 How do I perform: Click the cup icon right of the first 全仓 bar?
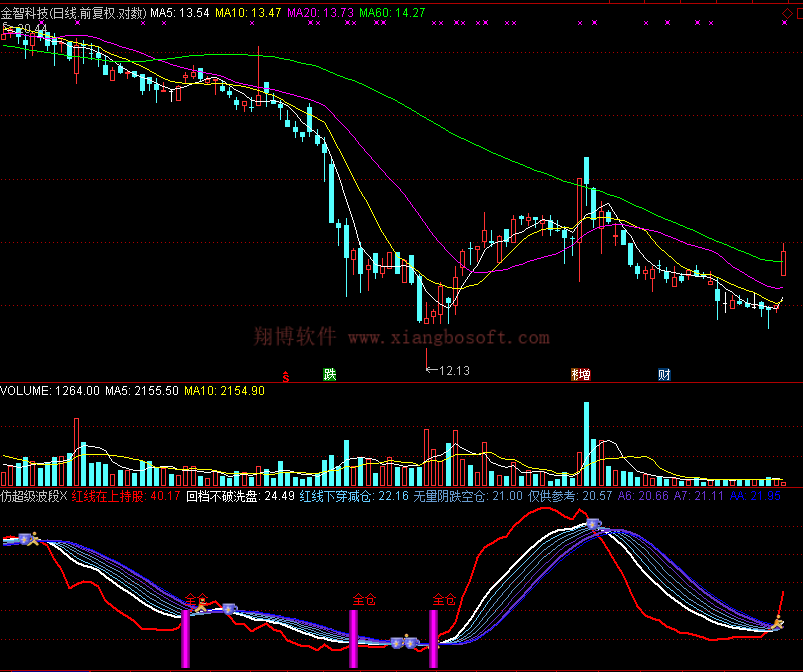click(229, 608)
